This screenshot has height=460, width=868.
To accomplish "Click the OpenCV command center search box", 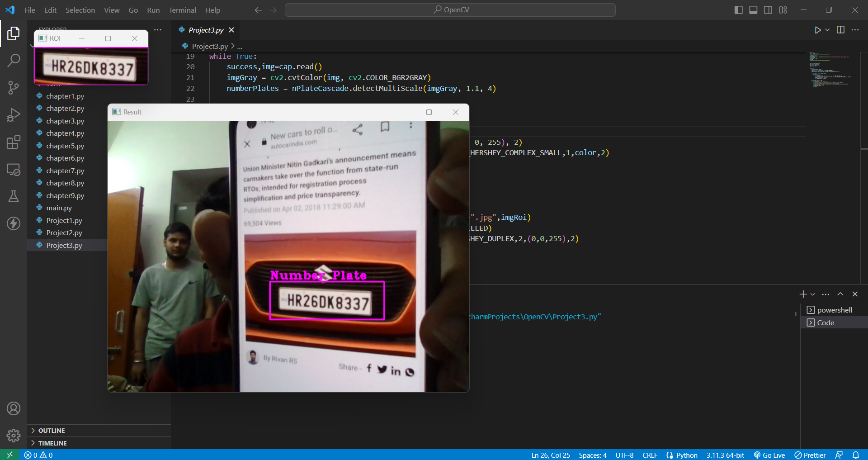I will coord(450,10).
